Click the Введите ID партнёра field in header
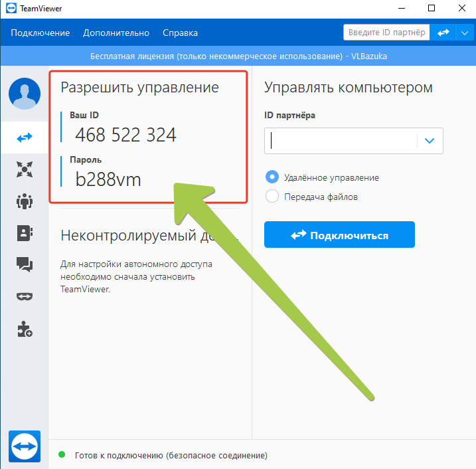The height and width of the screenshot is (469, 476). 386,33
